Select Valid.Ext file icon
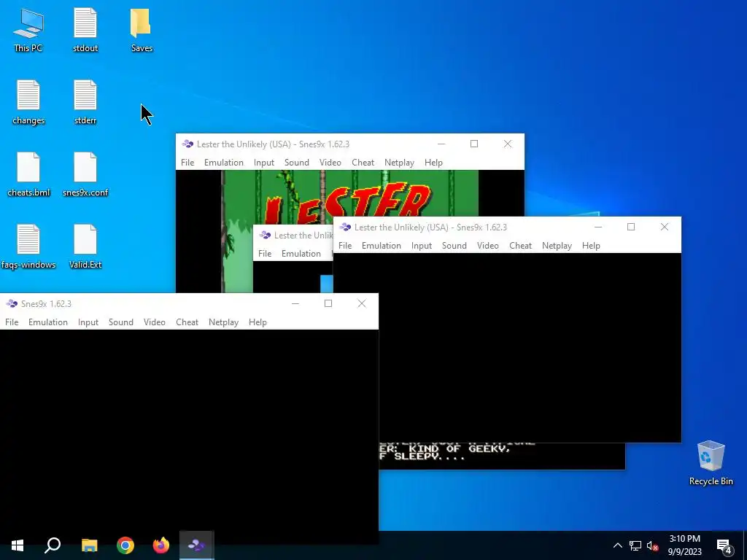 (85, 247)
